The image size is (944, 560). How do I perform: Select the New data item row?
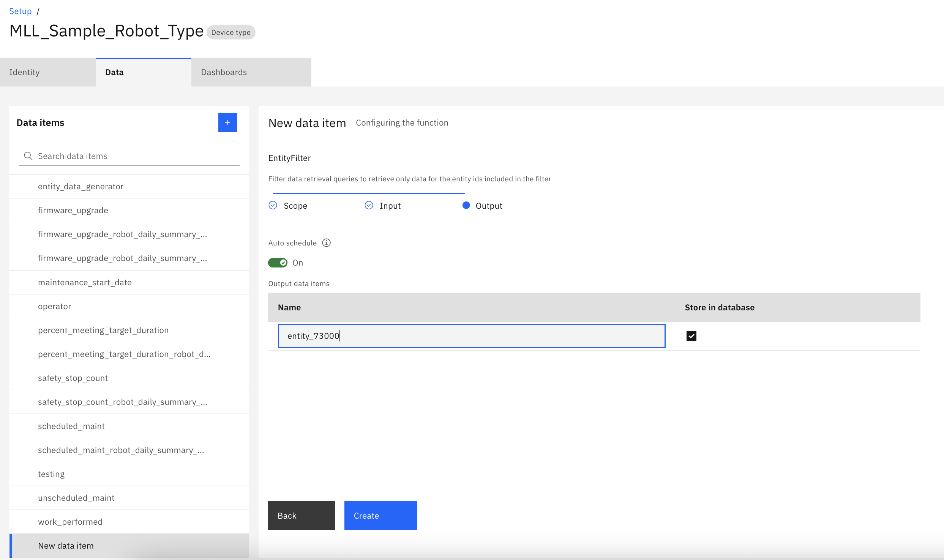point(129,546)
